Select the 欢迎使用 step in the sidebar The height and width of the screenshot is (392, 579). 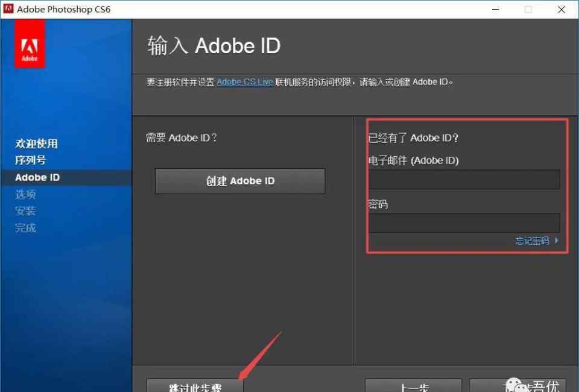36,144
